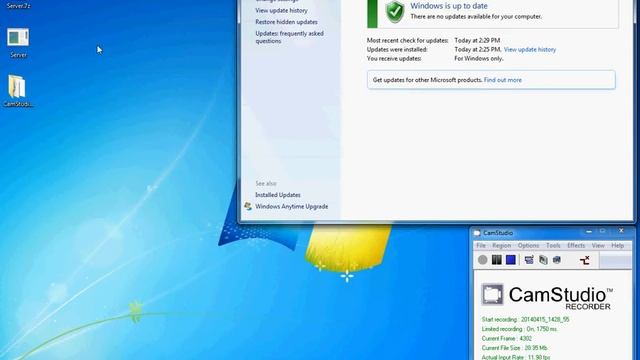Click the red arrow icon in the CamStudio toolbar

pyautogui.click(x=584, y=260)
